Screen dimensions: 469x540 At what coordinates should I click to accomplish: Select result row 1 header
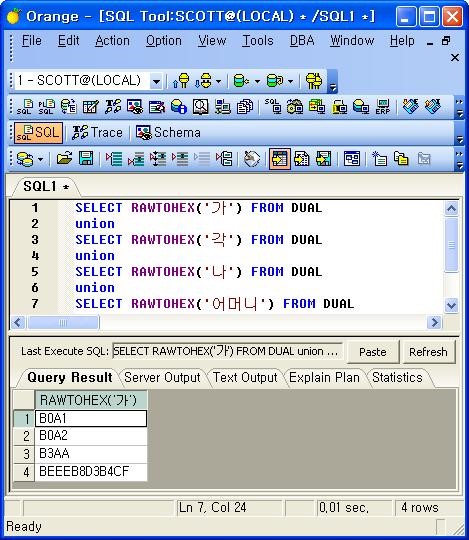click(24, 418)
